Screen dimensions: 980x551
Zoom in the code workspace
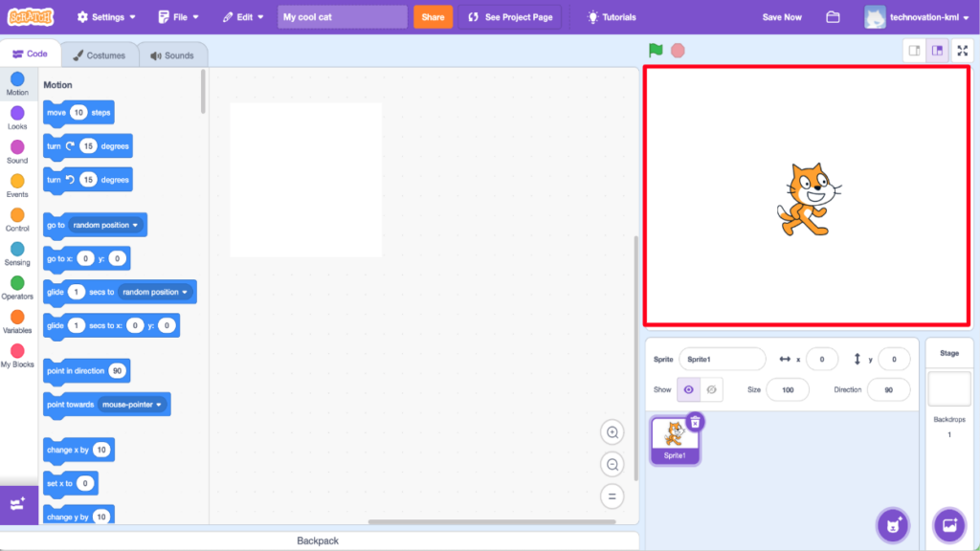(612, 432)
